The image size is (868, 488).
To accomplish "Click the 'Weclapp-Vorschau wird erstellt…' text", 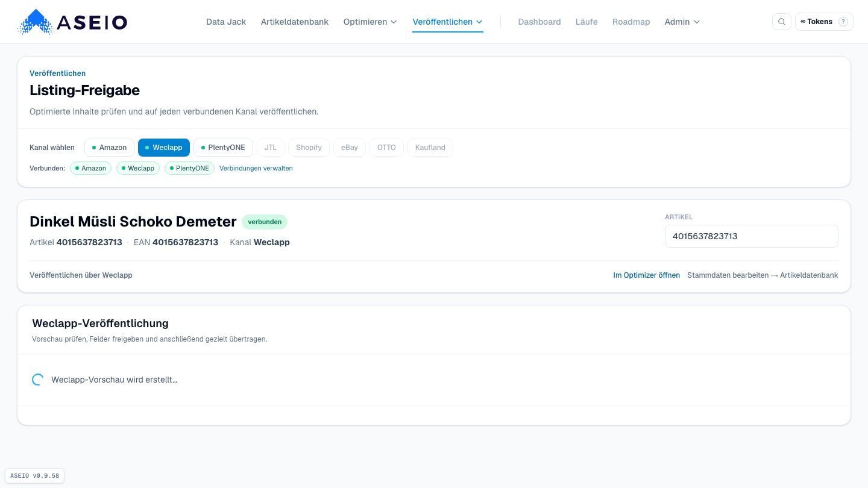I will tap(115, 380).
